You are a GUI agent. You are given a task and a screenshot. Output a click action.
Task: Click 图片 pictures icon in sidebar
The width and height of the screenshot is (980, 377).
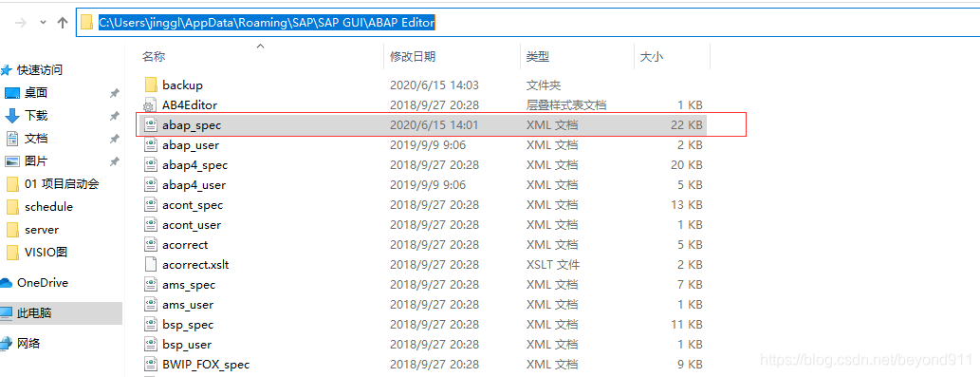[x=12, y=161]
